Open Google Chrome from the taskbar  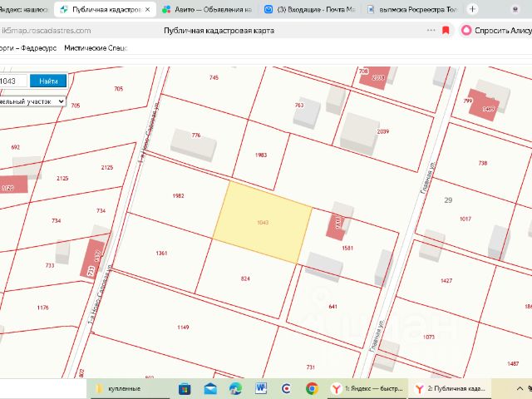click(312, 388)
